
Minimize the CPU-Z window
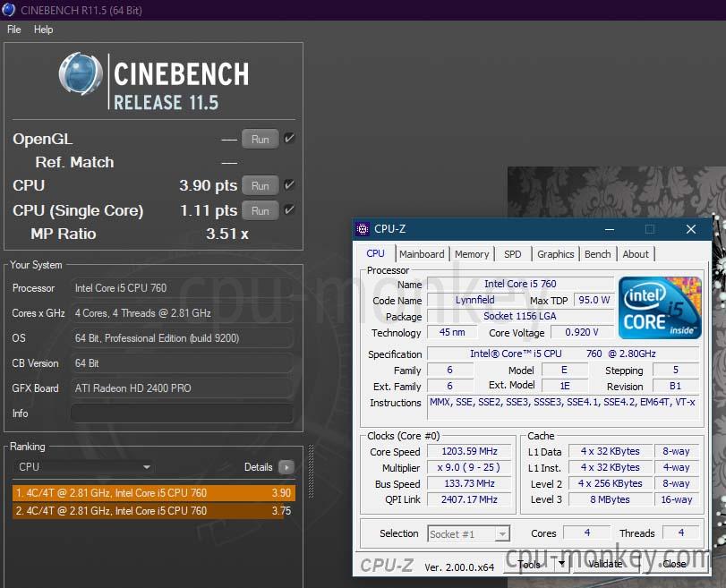(x=610, y=229)
